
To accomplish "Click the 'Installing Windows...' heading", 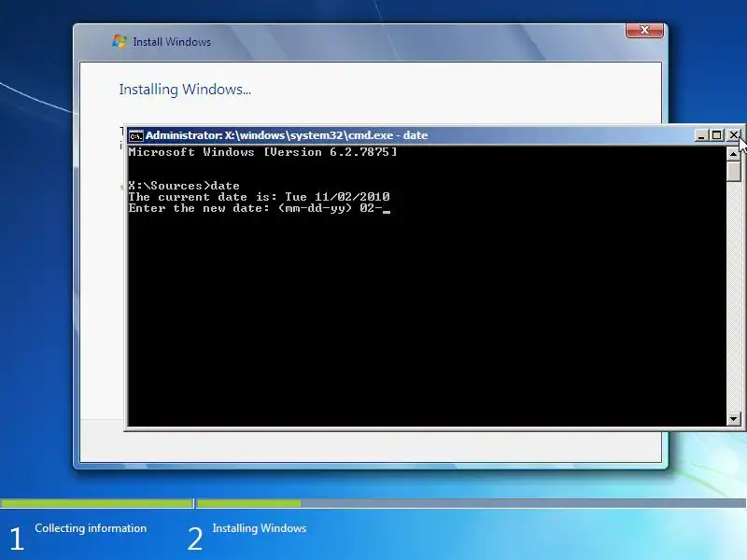I will tap(185, 90).
